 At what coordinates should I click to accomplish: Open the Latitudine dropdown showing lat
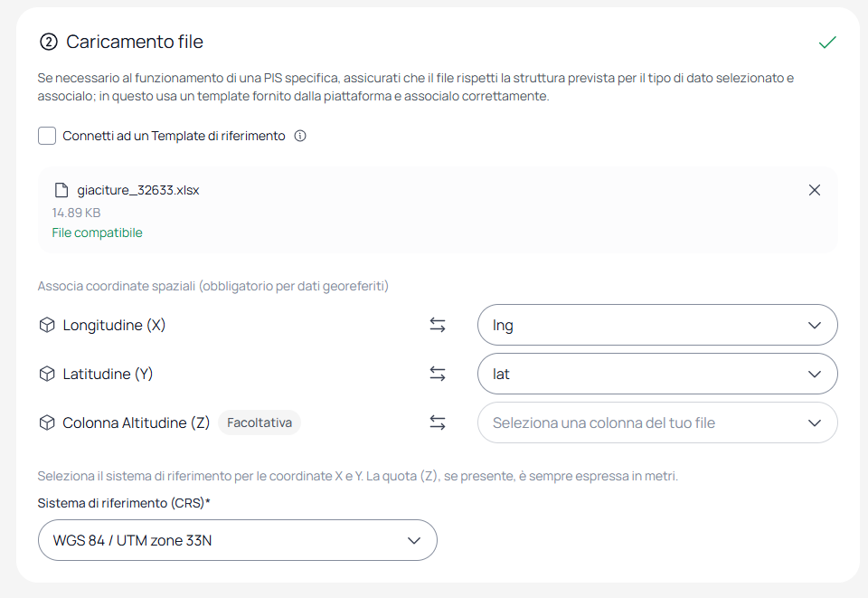pyautogui.click(x=657, y=374)
